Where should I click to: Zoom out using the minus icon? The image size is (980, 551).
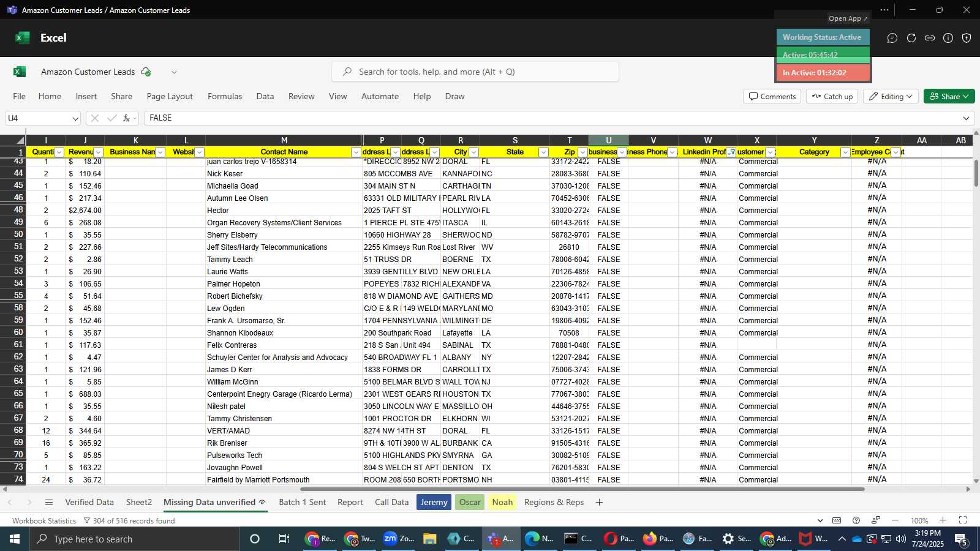(x=895, y=520)
